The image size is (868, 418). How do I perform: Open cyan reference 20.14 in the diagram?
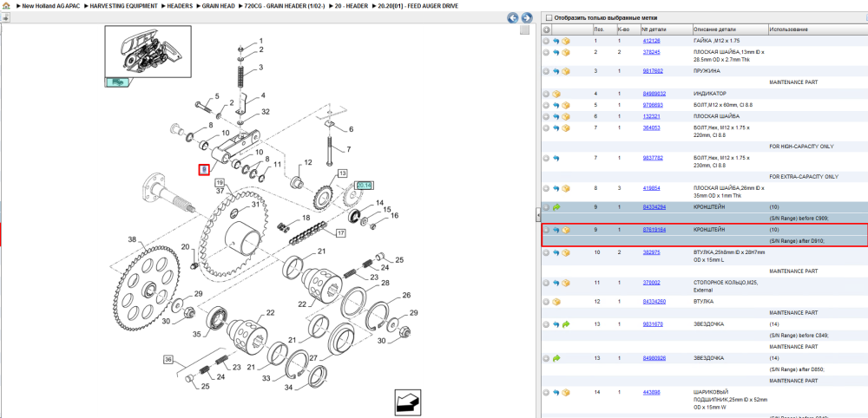[x=365, y=186]
